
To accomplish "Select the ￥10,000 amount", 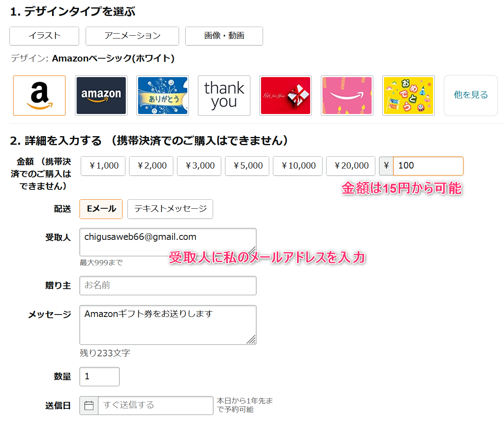I will tap(298, 166).
